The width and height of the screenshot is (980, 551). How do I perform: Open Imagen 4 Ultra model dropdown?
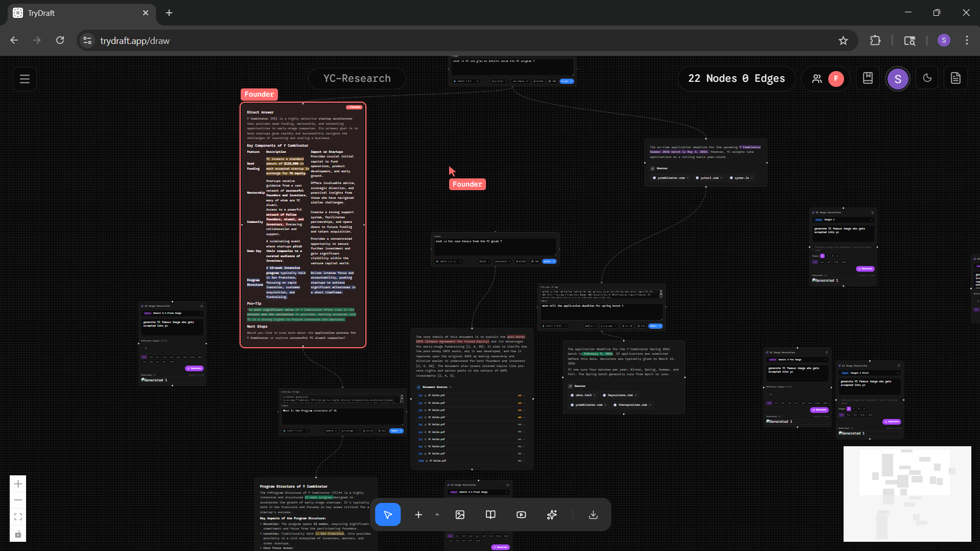870,373
